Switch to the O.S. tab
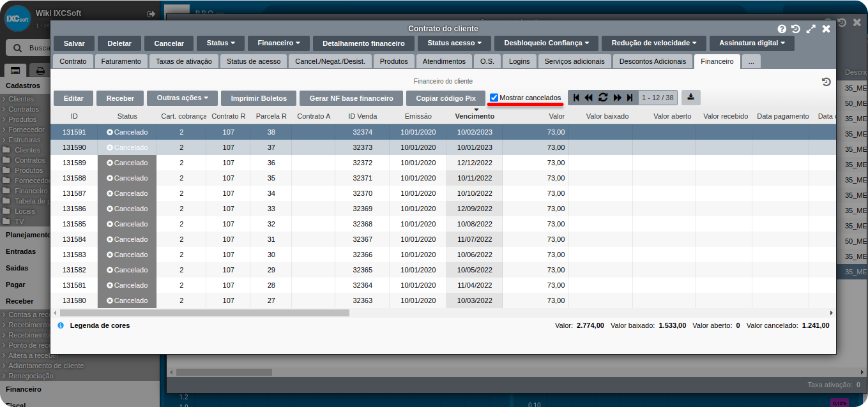The width and height of the screenshot is (868, 407). (x=487, y=61)
